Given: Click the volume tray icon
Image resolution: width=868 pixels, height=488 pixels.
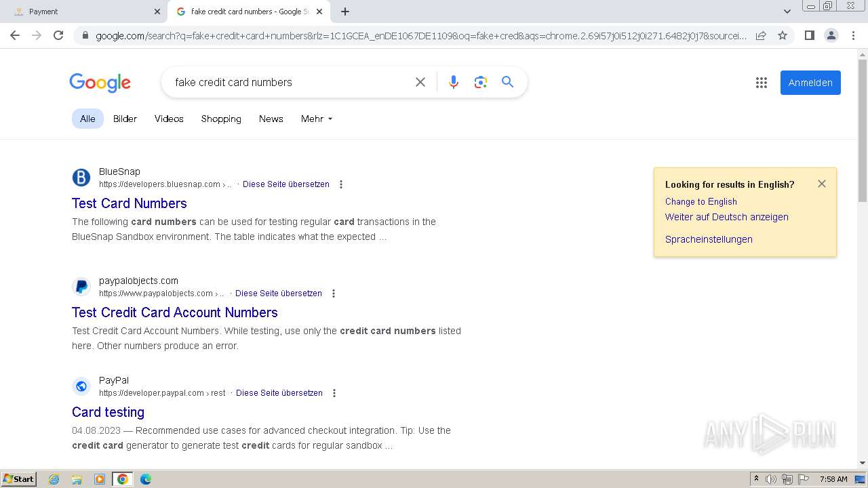Looking at the screenshot, I should pyautogui.click(x=771, y=479).
